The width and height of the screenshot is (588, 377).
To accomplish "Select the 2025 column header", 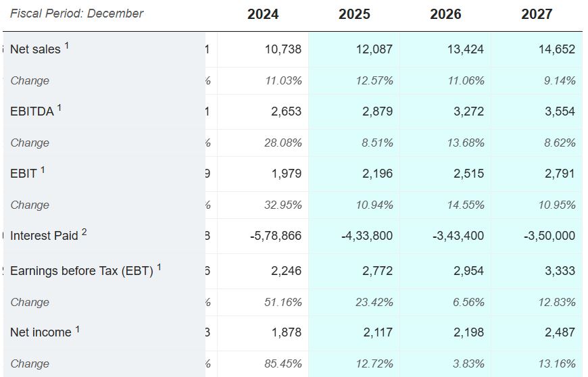I will pos(354,14).
